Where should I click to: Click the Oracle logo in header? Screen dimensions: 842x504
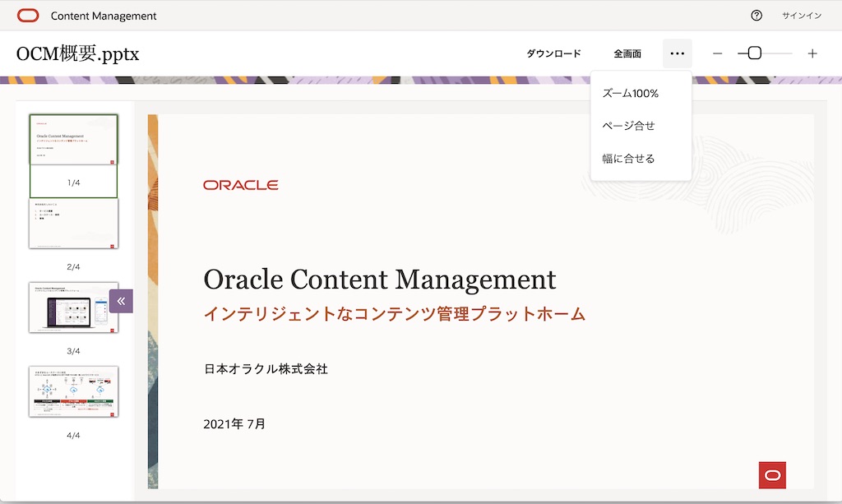click(x=28, y=16)
